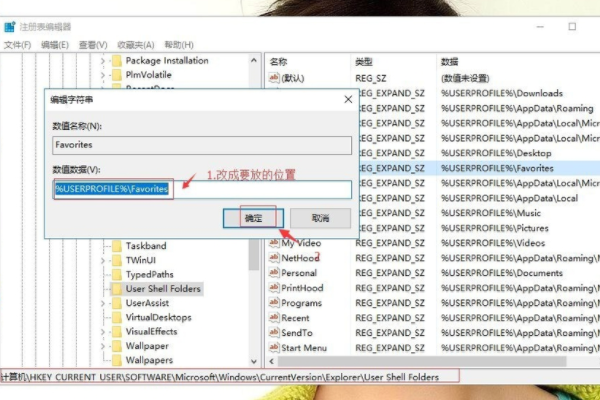600x400 pixels.
Task: Click the %USERPROFILE%\Music data cell
Action: pos(491,213)
